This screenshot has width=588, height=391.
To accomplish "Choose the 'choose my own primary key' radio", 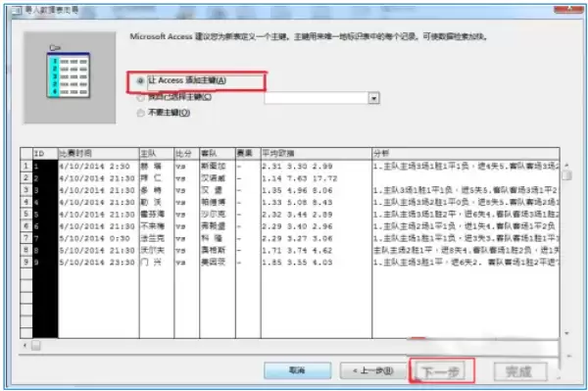I will tap(140, 97).
